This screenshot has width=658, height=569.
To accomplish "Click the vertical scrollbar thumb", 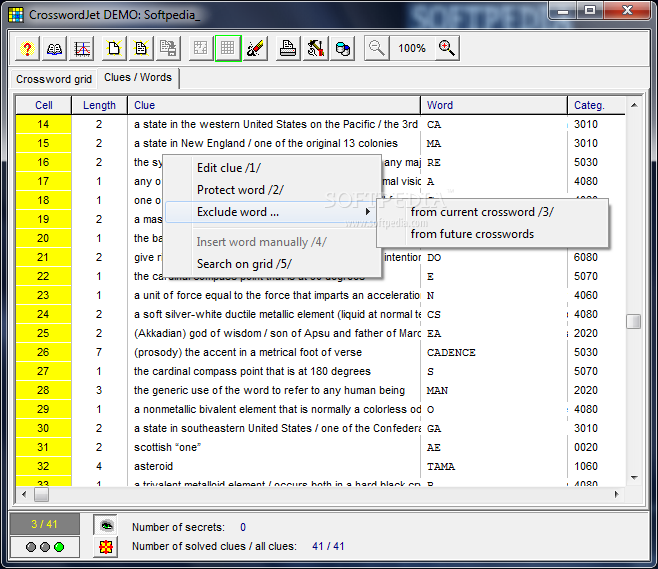I will [634, 322].
